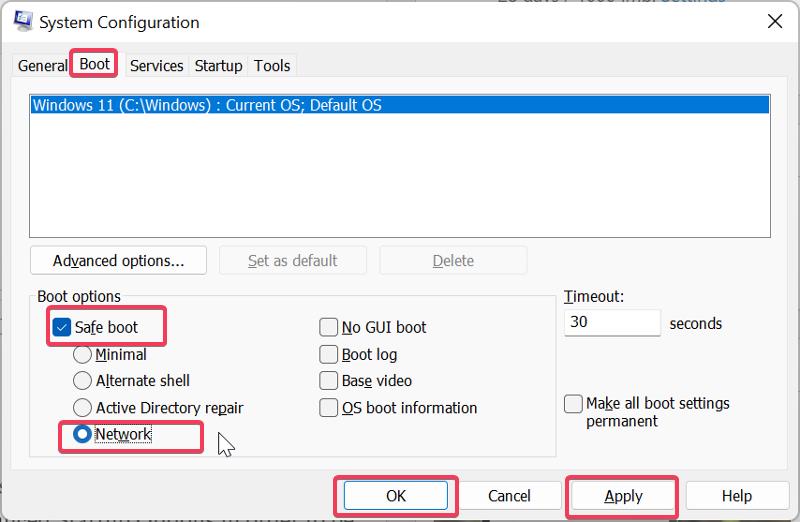Click the System Configuration title bar icon

(20, 22)
